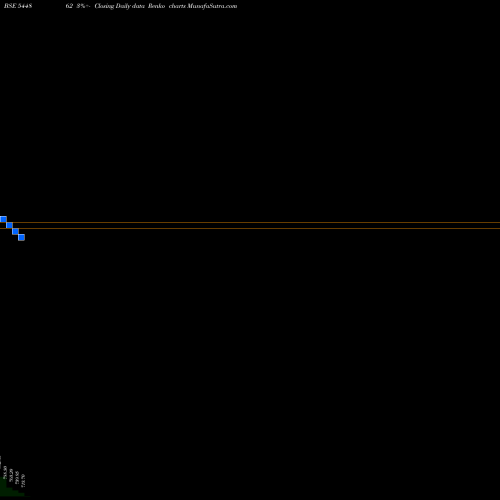Click the topmost blue Renko brick
This screenshot has height=500, width=500.
coord(3,219)
